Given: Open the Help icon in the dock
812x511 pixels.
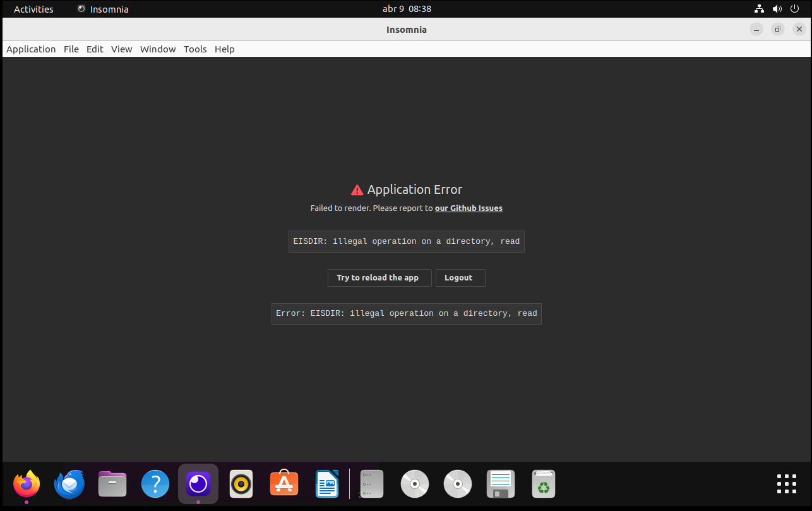Looking at the screenshot, I should point(155,484).
